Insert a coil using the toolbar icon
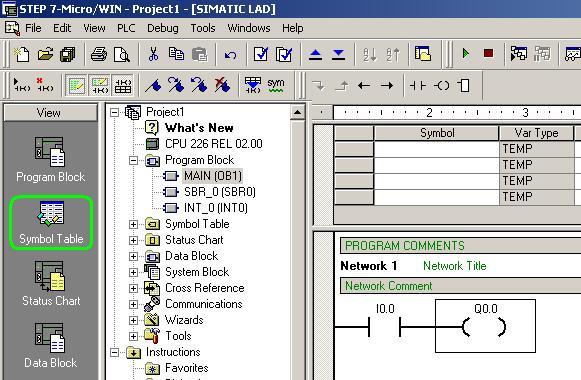The image size is (581, 380). coord(442,86)
